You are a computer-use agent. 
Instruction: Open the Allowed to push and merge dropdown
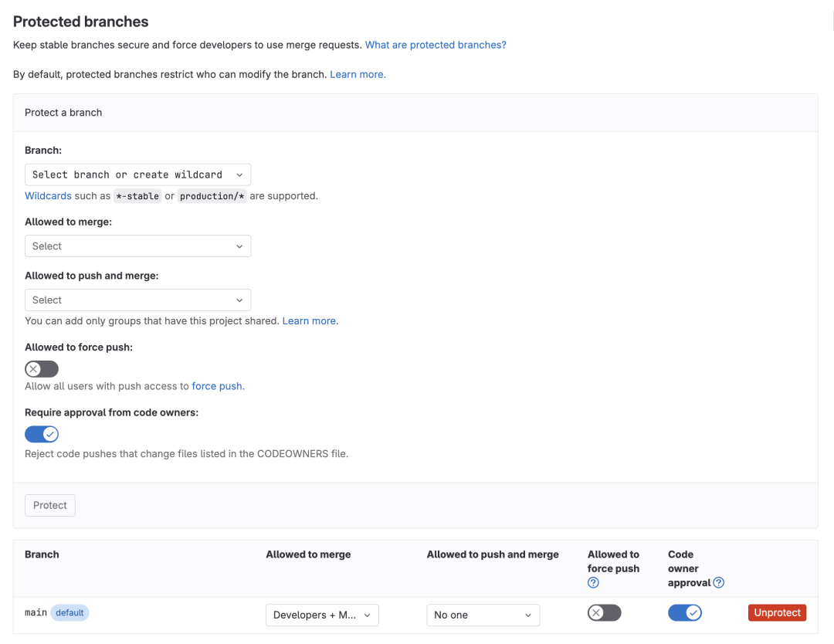point(137,300)
